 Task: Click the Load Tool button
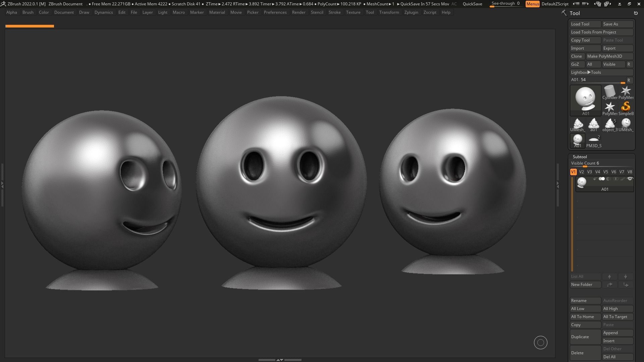[585, 24]
